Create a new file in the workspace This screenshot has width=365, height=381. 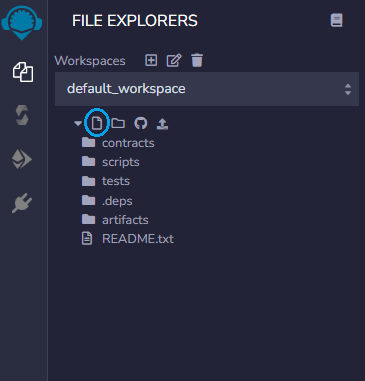[97, 123]
